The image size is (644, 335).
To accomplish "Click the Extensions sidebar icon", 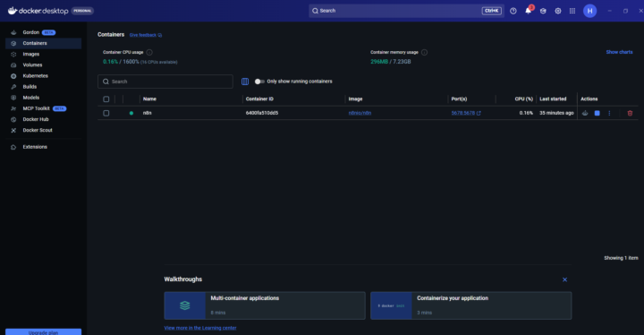I will [x=13, y=147].
